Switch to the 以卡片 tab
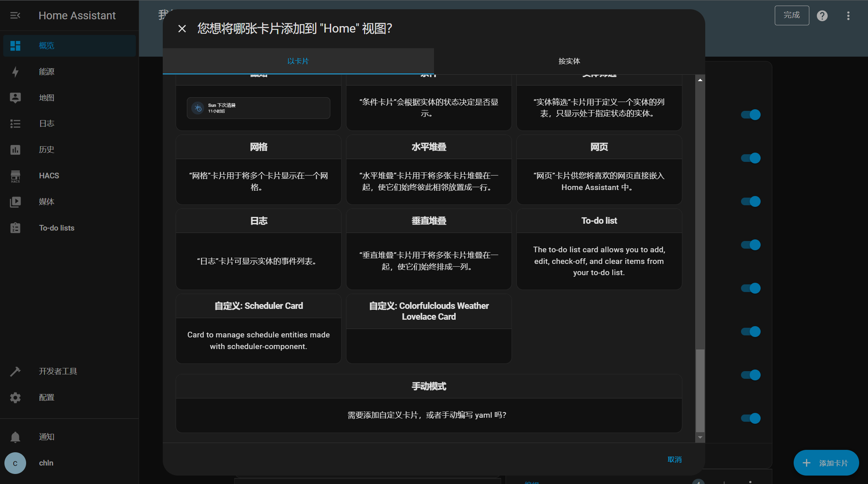This screenshot has width=868, height=484. tap(298, 61)
